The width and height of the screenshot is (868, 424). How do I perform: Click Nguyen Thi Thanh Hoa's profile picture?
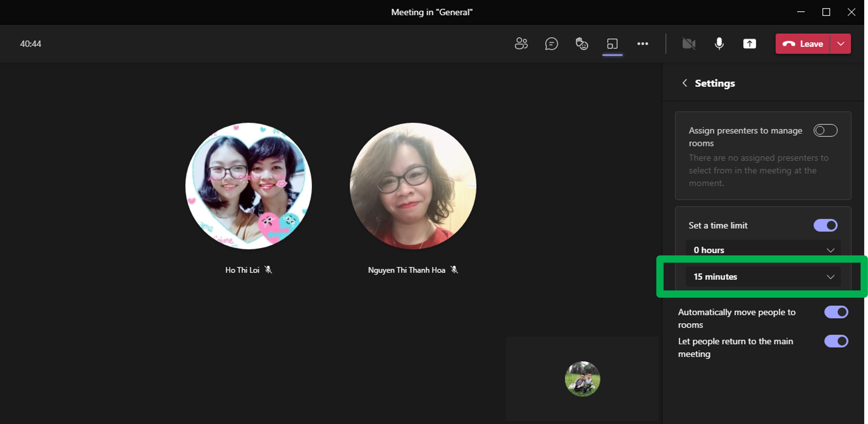tap(413, 186)
